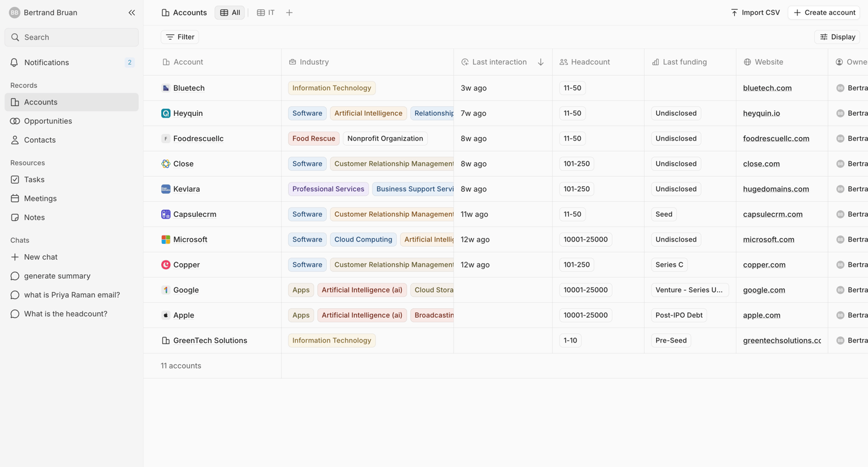Image resolution: width=868 pixels, height=467 pixels.
Task: Open Opportunities in the sidebar
Action: pos(72,121)
